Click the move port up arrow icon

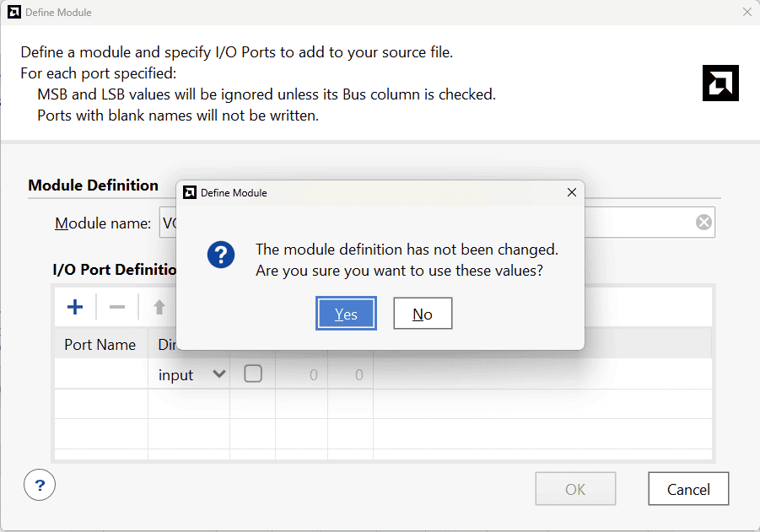159,307
